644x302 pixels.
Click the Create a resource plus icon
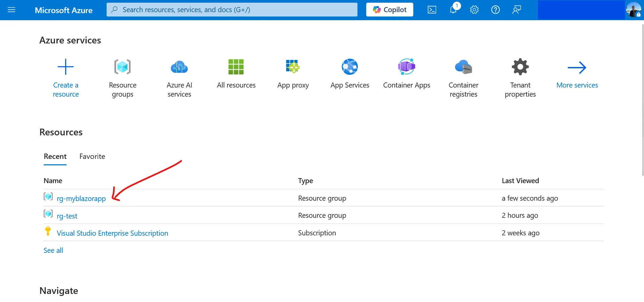(66, 67)
